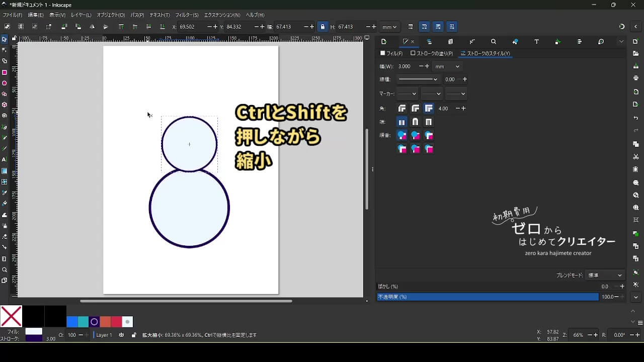Choose the Text tool in the toolbox
This screenshot has width=644, height=362.
click(5, 159)
